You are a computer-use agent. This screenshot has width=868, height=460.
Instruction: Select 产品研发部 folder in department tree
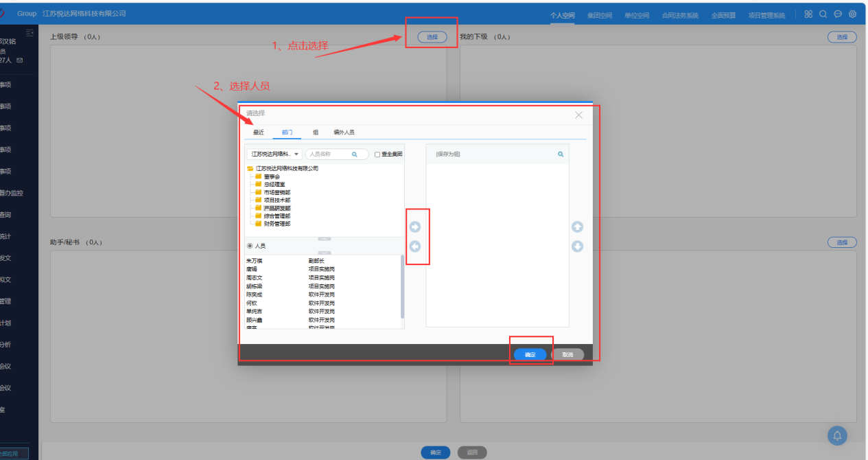pos(277,208)
